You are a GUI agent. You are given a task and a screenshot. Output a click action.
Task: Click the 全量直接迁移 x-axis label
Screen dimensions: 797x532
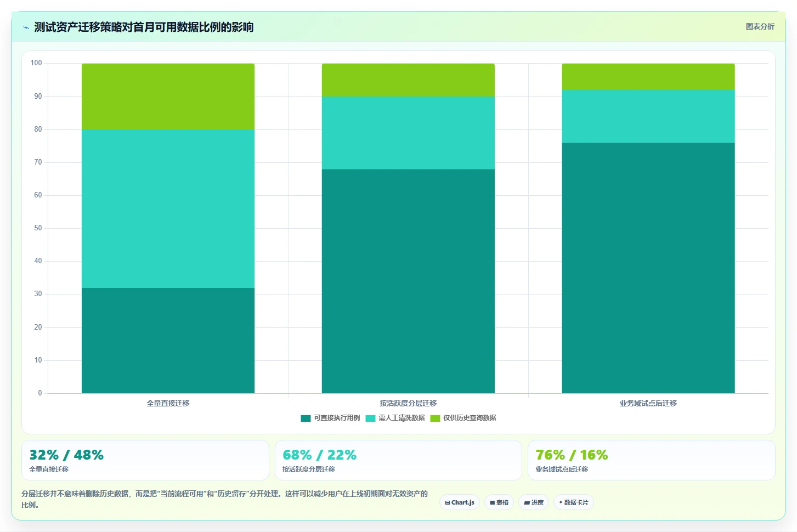tap(168, 403)
